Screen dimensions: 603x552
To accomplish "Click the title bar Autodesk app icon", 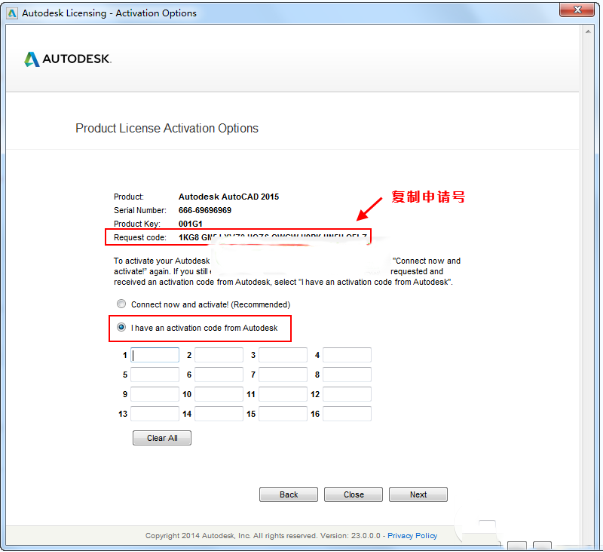I will pos(12,13).
